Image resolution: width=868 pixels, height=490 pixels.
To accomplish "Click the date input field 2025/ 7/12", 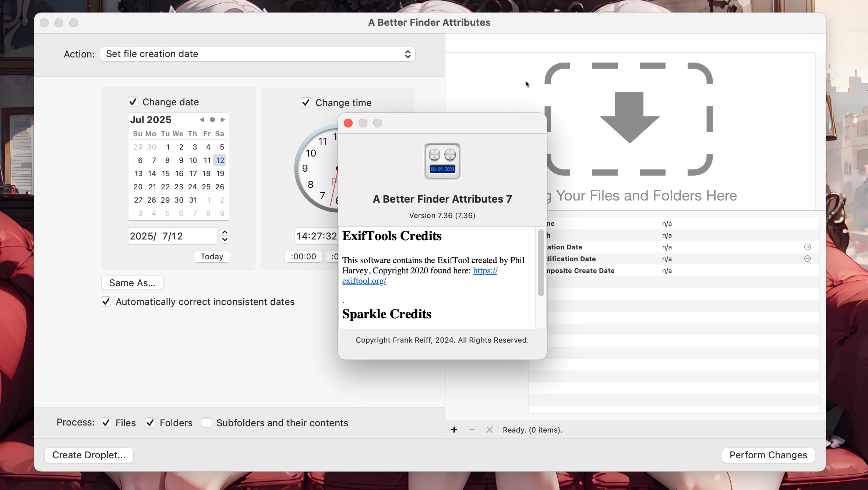I will click(173, 236).
